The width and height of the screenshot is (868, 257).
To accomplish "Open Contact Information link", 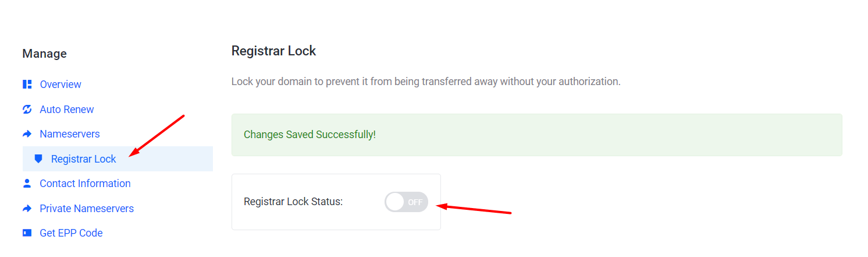I will point(85,184).
